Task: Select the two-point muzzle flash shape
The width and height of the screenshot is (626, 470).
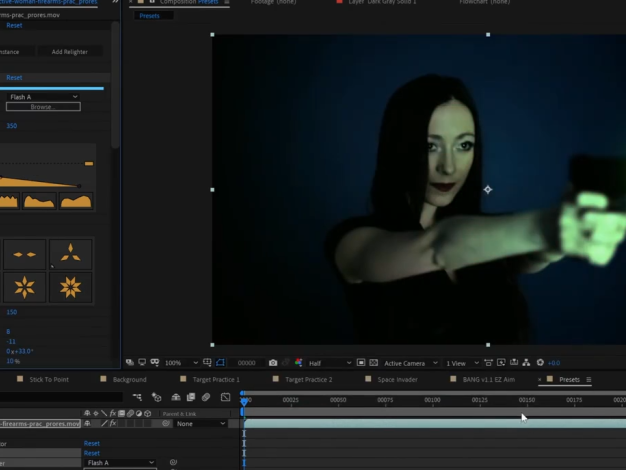Action: point(25,254)
